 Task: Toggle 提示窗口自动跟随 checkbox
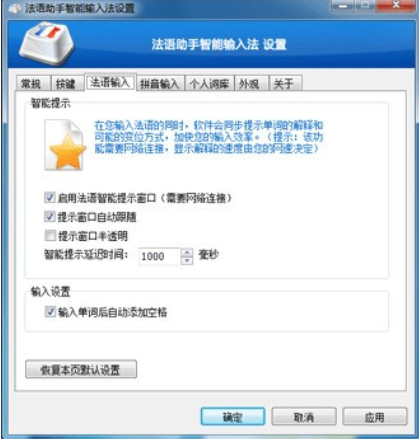tap(50, 217)
